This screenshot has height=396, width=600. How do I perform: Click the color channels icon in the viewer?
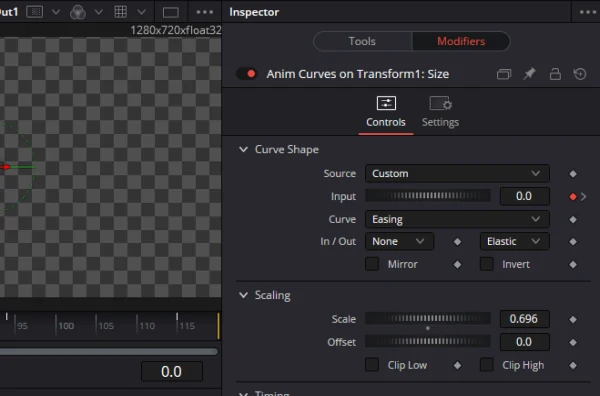coord(78,12)
